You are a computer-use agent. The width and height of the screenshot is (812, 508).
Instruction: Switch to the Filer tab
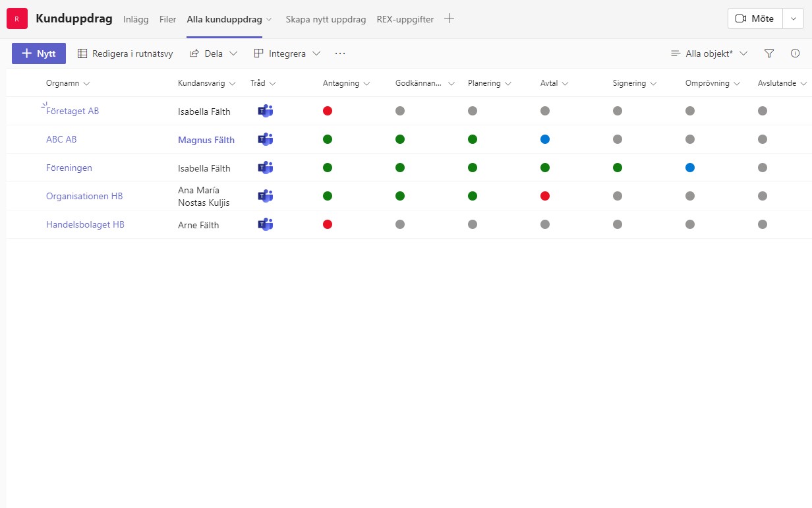tap(168, 19)
